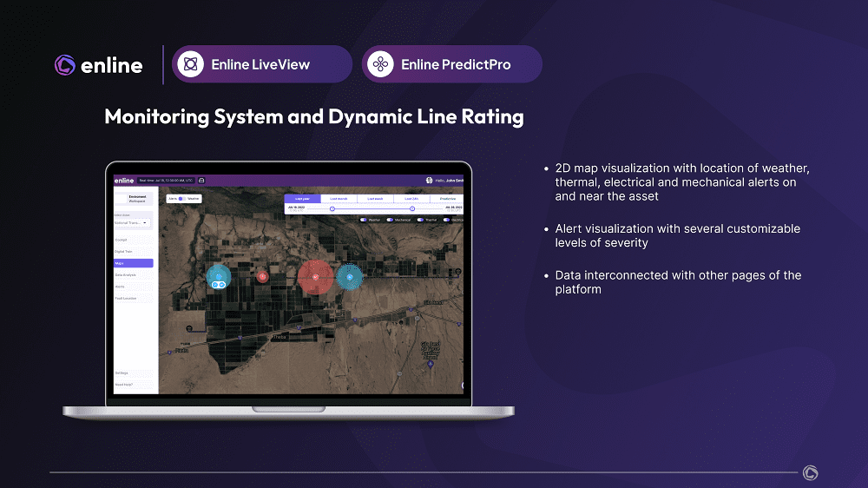Open Alerts in the sidebar
This screenshot has height=488, width=868.
[134, 287]
